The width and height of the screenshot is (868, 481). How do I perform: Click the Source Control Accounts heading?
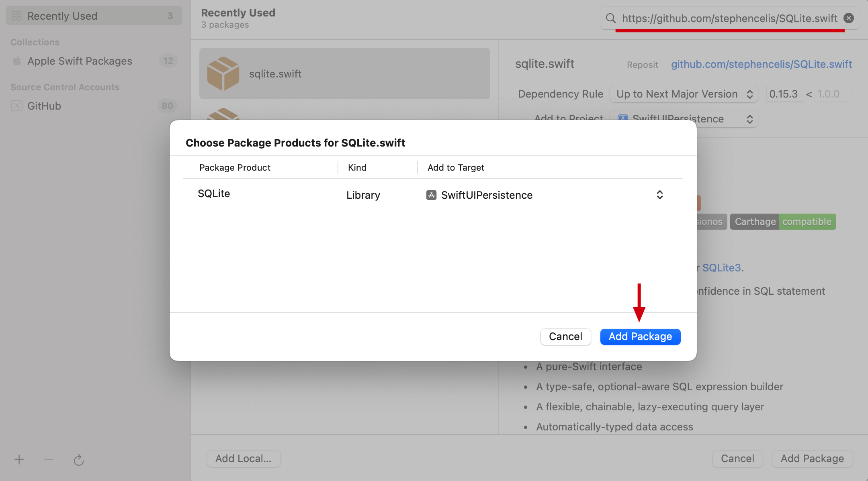click(65, 87)
